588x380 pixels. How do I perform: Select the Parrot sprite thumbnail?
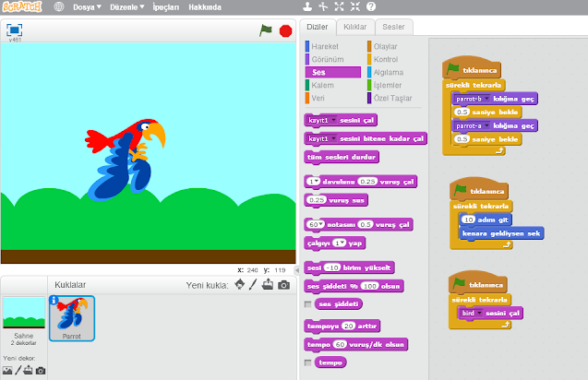[x=72, y=318]
